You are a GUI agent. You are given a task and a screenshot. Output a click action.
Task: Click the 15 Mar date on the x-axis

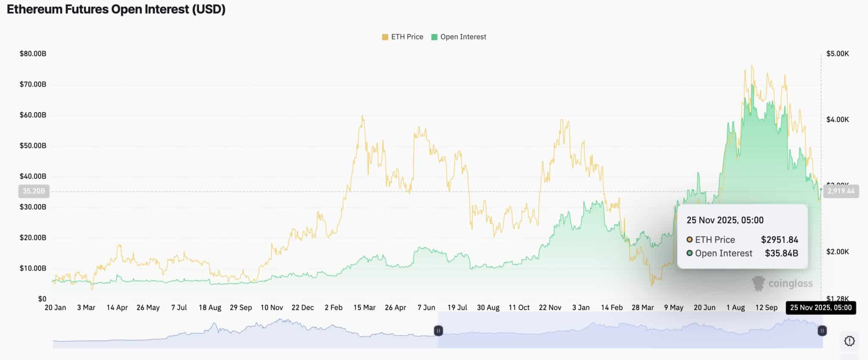point(364,308)
